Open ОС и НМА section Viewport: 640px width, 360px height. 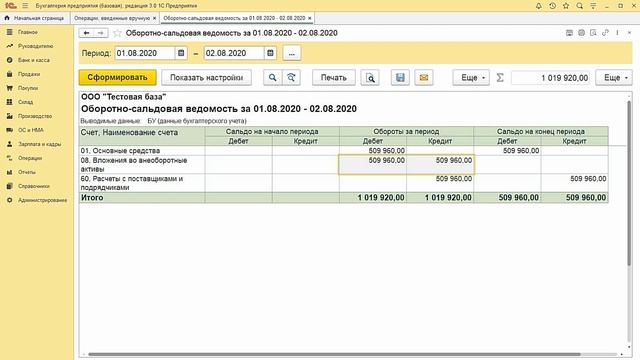(x=30, y=130)
